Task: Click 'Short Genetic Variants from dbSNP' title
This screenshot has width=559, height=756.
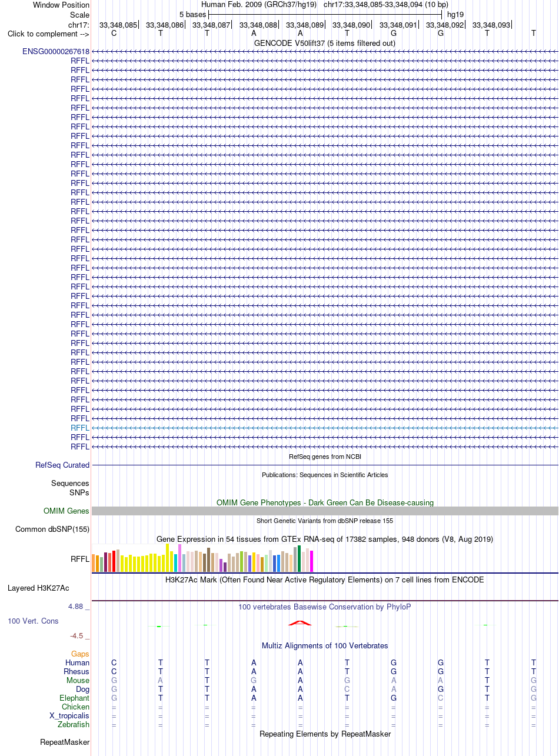Action: 325,521
